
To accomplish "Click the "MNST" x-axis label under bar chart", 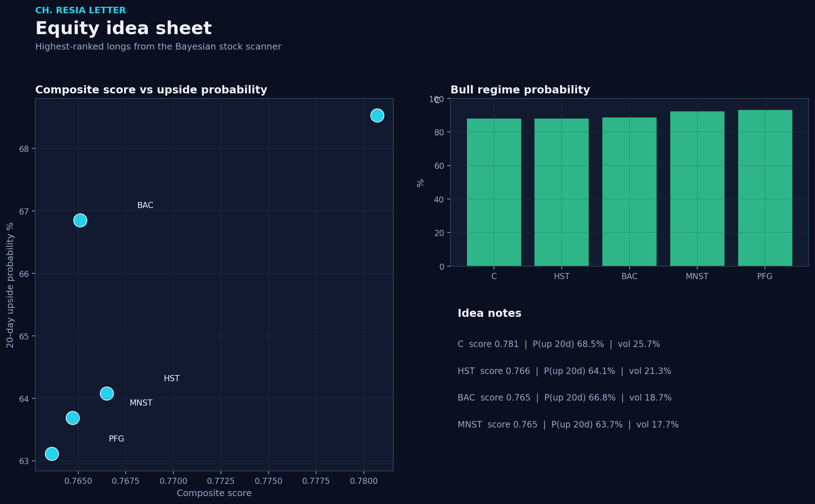I will 697,277.
